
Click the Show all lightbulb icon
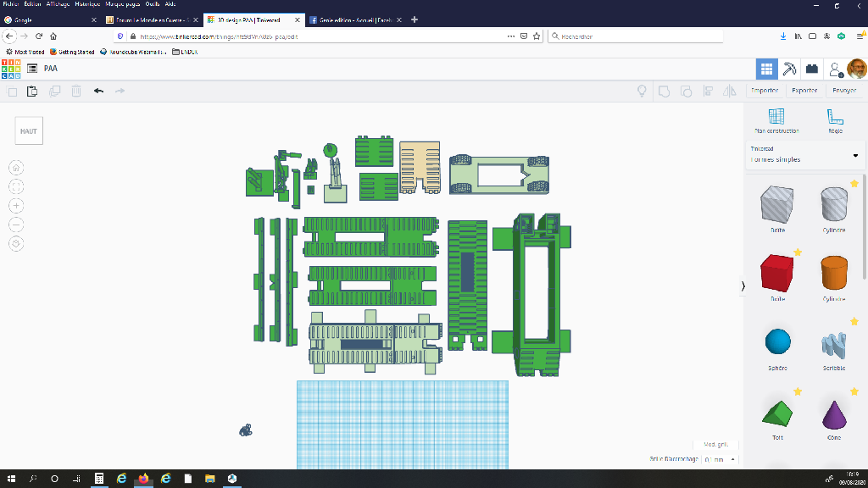point(642,91)
